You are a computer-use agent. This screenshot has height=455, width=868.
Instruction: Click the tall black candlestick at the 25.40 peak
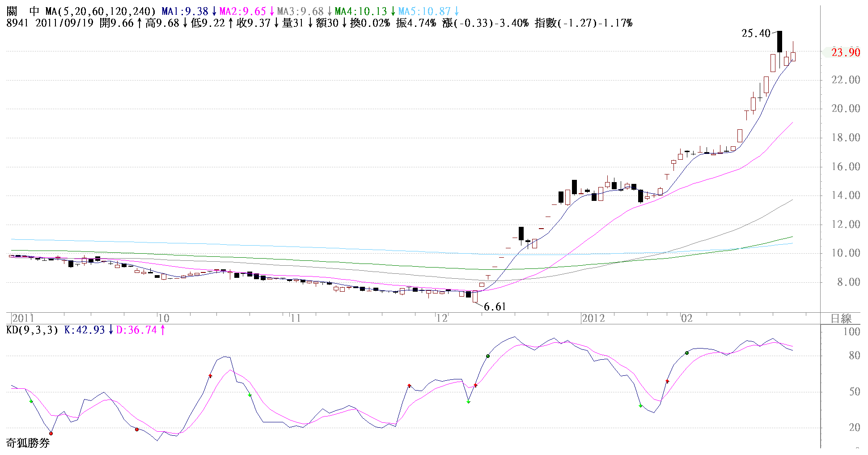coord(779,42)
